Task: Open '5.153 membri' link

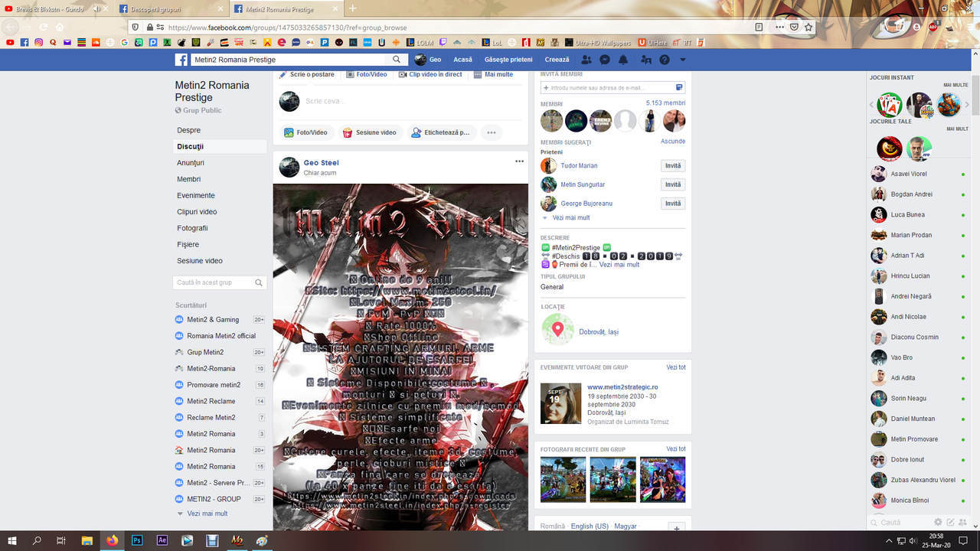Action: 665,103
